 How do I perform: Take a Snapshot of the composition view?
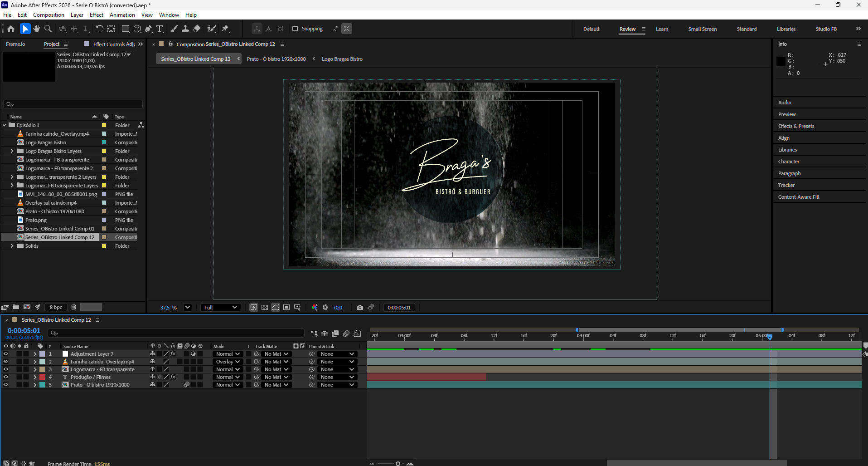coord(360,307)
